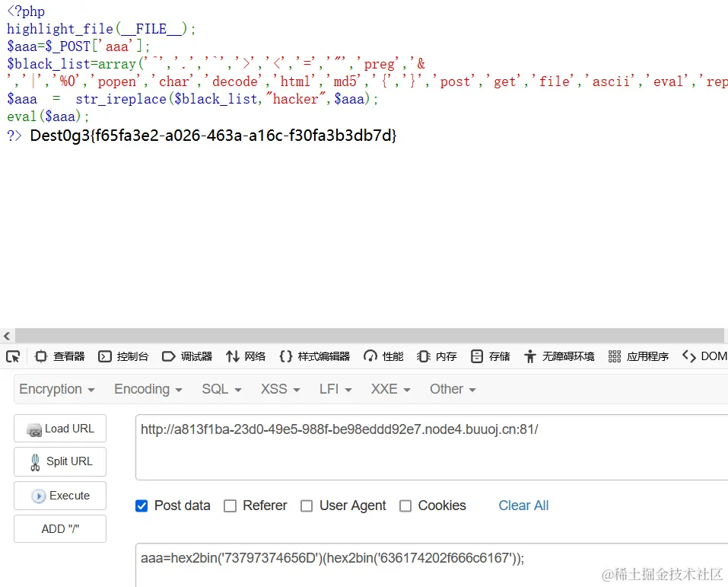
Task: Open the 存储 storage tab
Action: [x=491, y=356]
